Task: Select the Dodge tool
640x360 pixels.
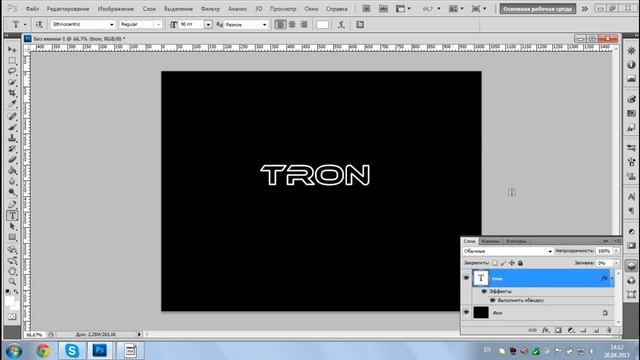Action: [12, 192]
